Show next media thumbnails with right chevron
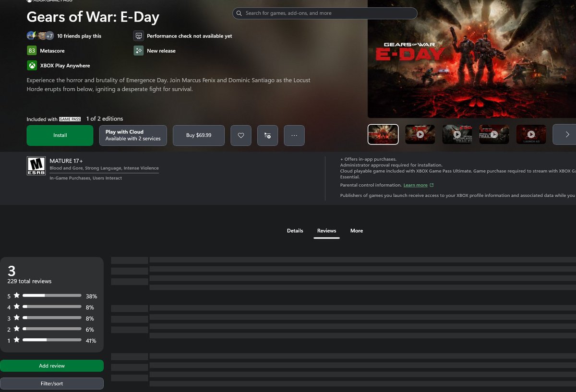This screenshot has height=392, width=576. pyautogui.click(x=567, y=134)
